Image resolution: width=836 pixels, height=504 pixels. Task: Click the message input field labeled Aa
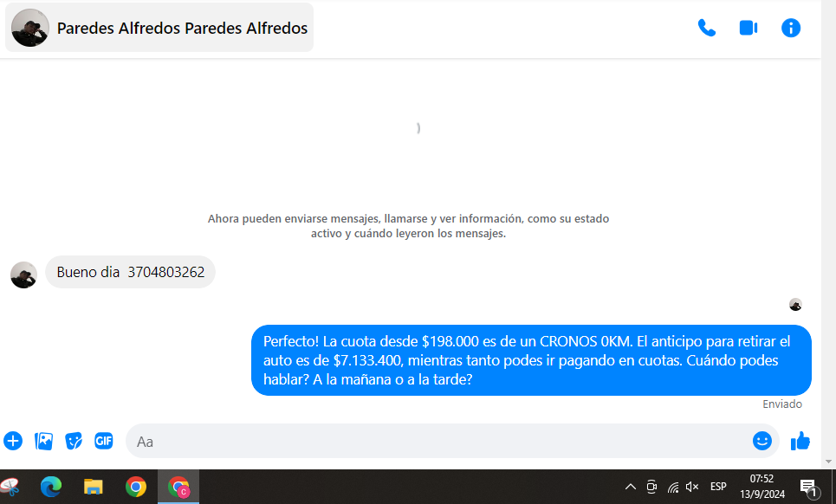[433, 441]
